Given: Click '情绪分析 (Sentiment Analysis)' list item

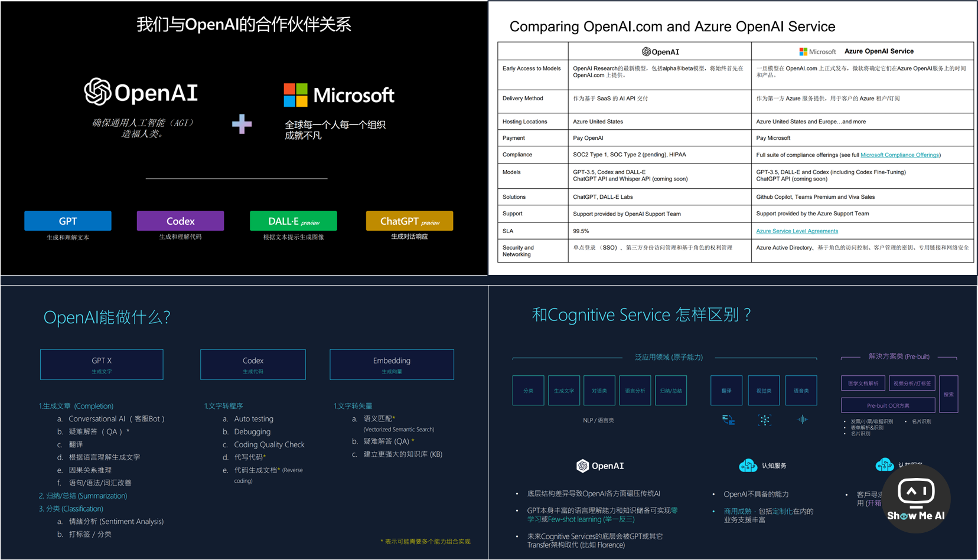Looking at the screenshot, I should click(x=116, y=522).
